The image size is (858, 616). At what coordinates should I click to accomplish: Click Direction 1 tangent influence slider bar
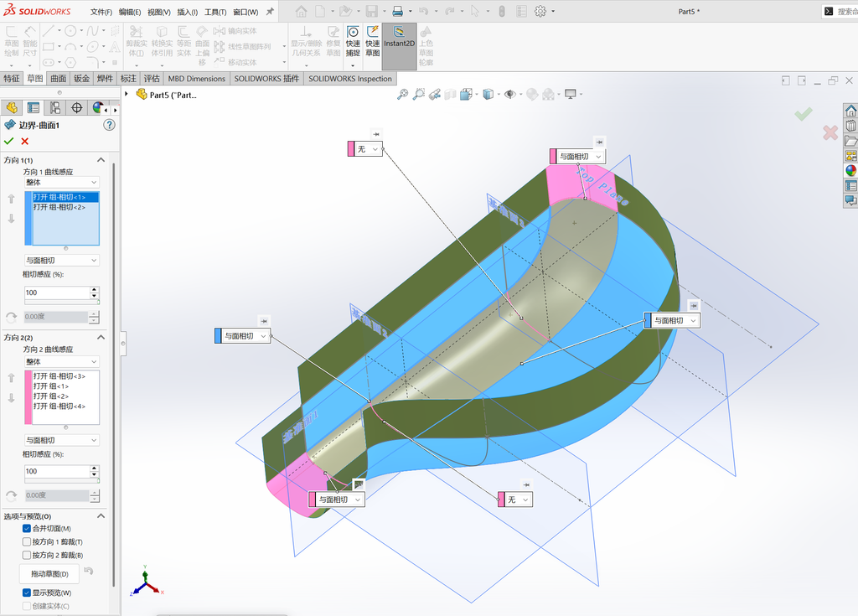click(62, 302)
